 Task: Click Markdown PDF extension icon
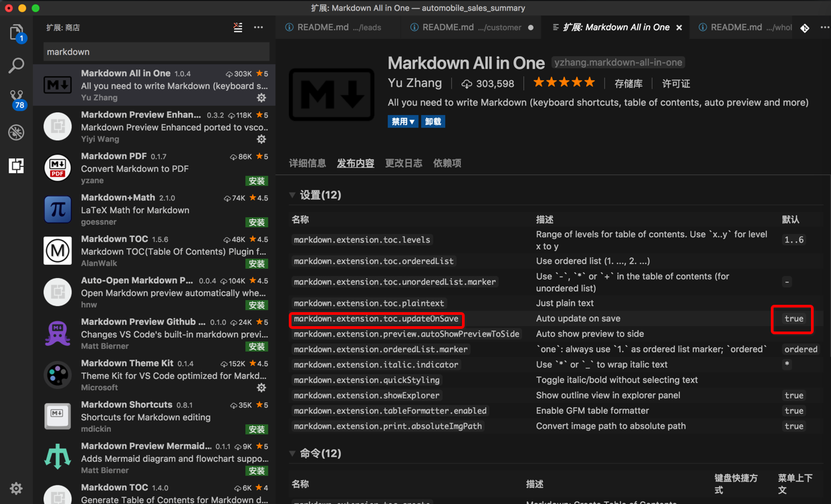(57, 168)
